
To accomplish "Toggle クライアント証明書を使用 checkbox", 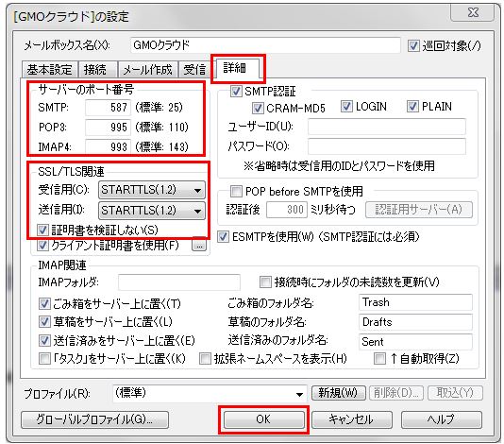I will point(42,246).
